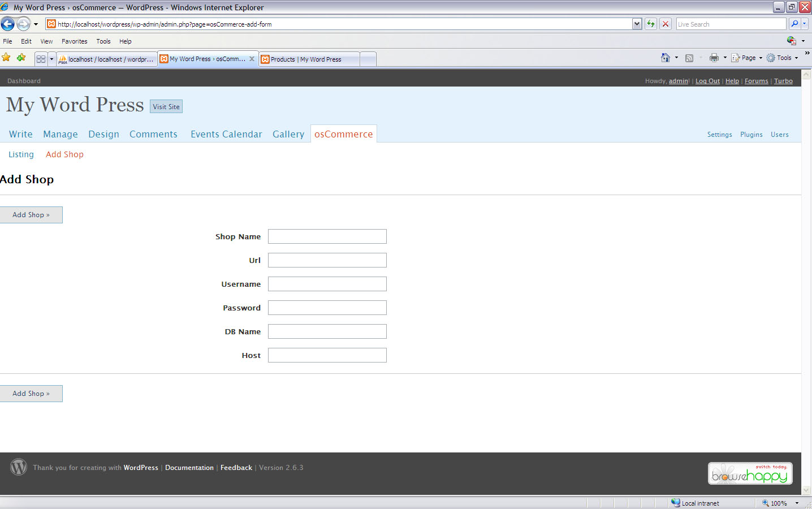
Task: Open the File menu
Action: 7,41
